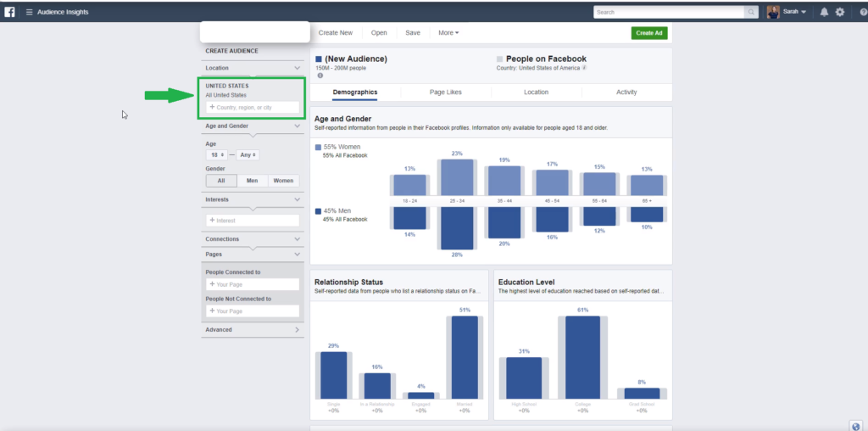
Task: Click the 45% Men legend swatch
Action: click(318, 211)
